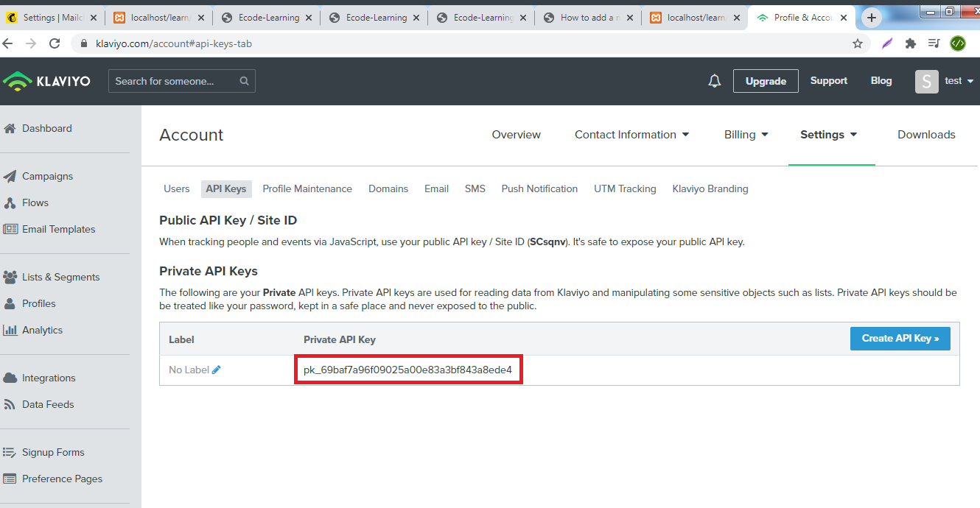The image size is (980, 508).
Task: Open Lists & Segments
Action: coord(60,277)
